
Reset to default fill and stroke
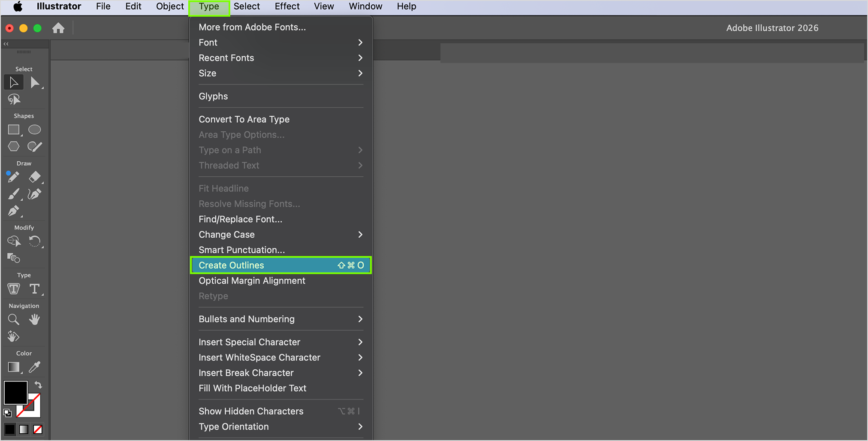click(7, 413)
